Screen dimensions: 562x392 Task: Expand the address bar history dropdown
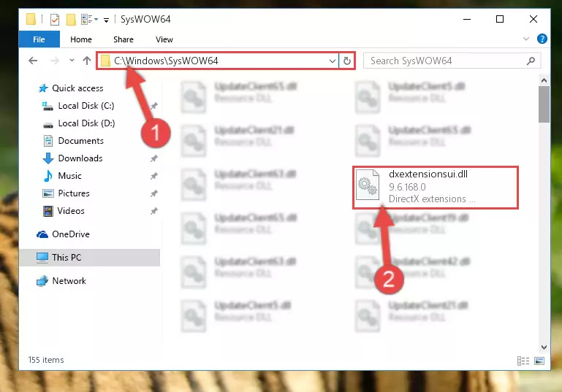coord(333,61)
